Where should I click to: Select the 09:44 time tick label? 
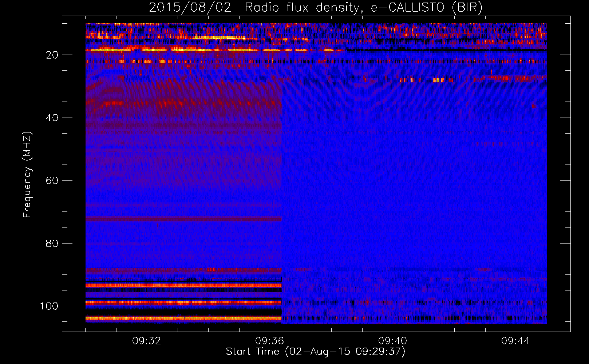pyautogui.click(x=515, y=341)
